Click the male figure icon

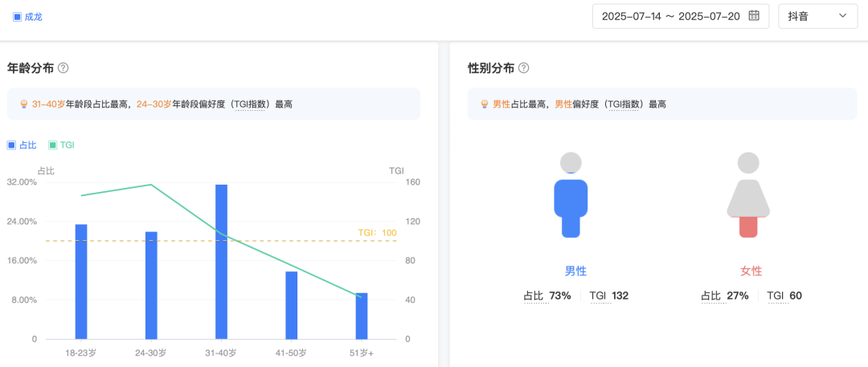(x=571, y=195)
